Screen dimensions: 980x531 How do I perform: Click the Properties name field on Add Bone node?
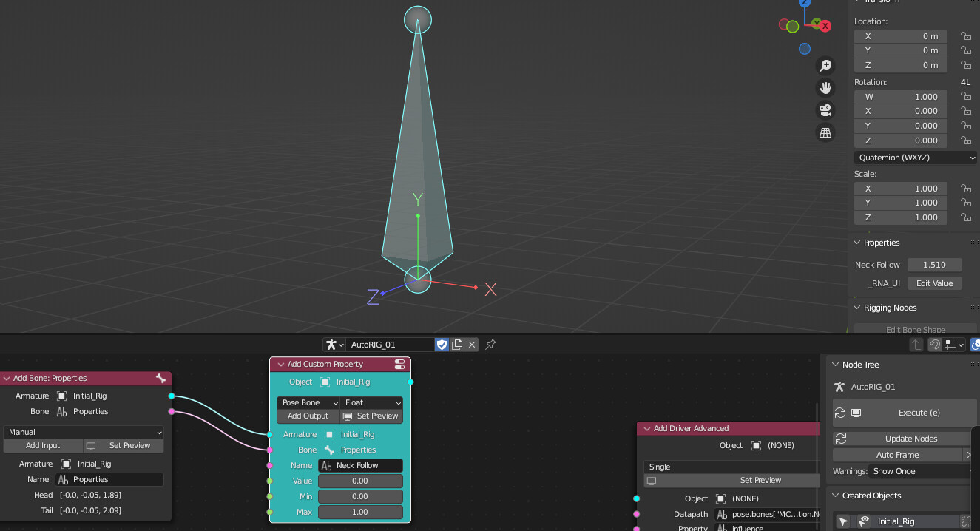(109, 479)
